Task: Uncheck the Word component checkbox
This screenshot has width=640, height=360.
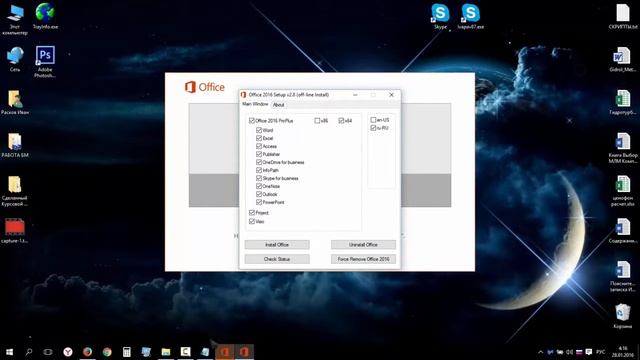Action: pyautogui.click(x=259, y=130)
